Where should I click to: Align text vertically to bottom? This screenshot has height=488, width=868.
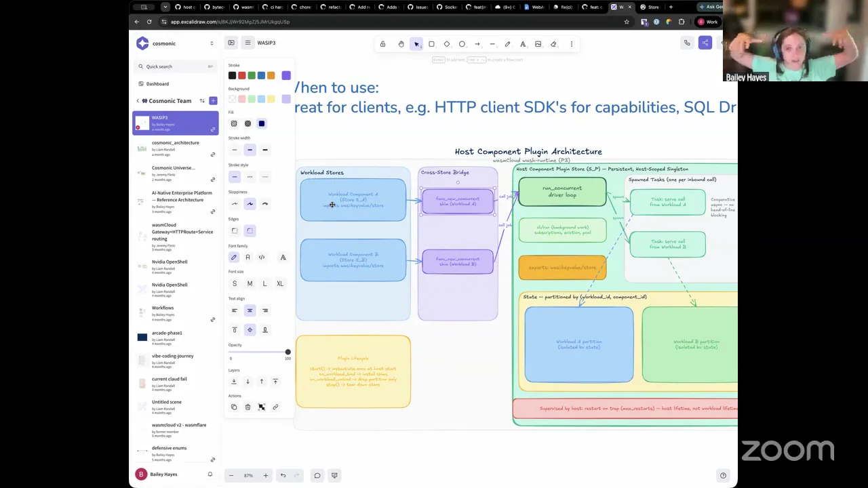[x=265, y=330]
